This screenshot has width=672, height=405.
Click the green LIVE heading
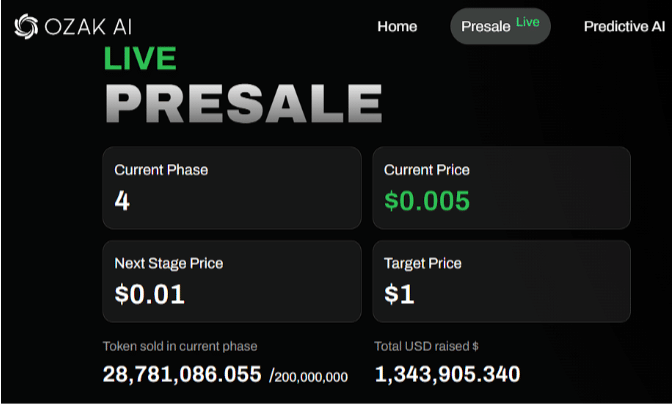pos(140,58)
